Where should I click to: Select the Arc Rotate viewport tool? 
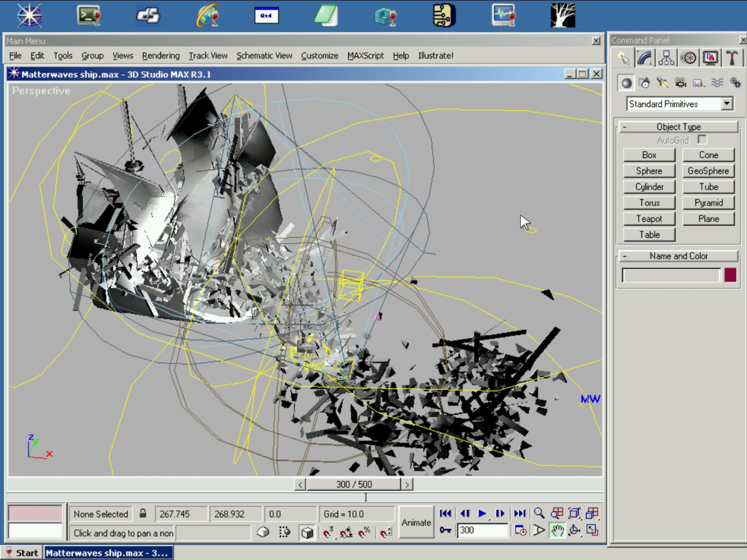pos(574,530)
